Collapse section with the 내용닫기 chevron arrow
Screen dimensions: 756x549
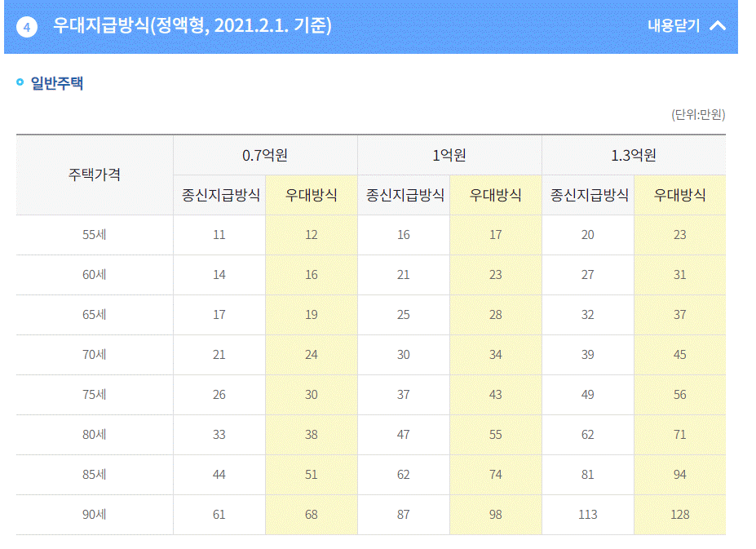click(x=718, y=25)
